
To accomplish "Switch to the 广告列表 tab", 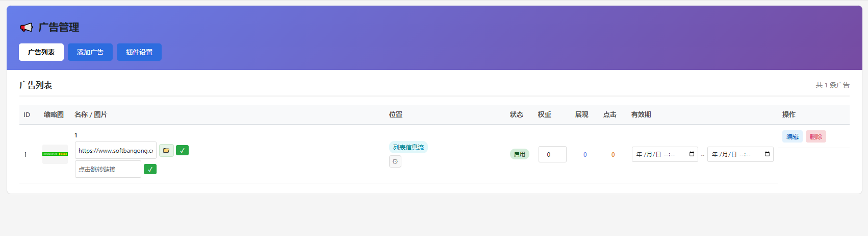I will (41, 52).
